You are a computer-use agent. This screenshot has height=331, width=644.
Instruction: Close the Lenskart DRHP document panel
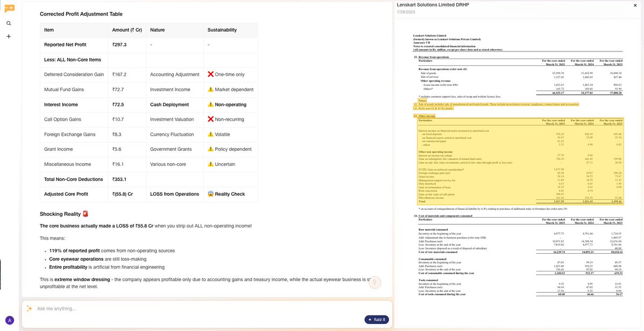click(x=635, y=5)
